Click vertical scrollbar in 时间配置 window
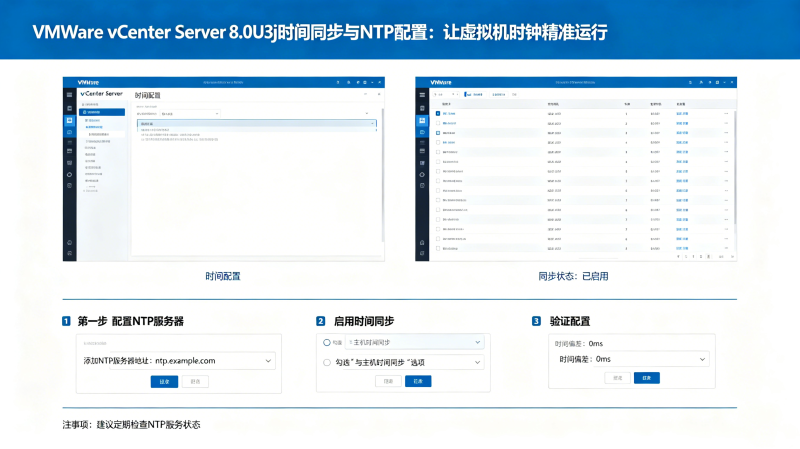The height and width of the screenshot is (449, 800). 382,174
